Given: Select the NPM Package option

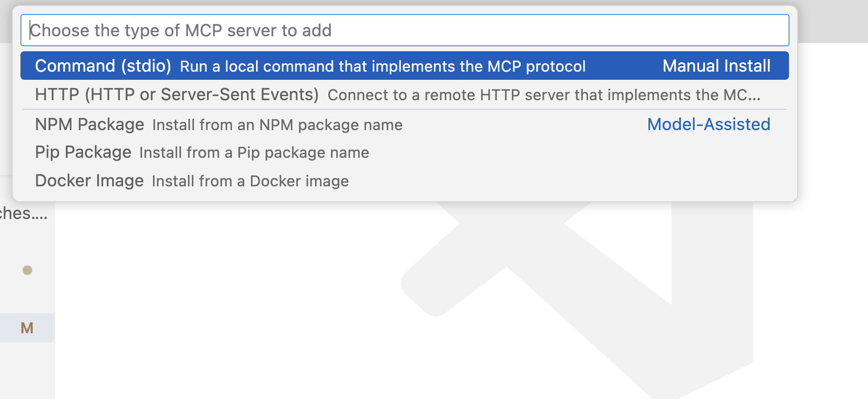Looking at the screenshot, I should pyautogui.click(x=89, y=125).
